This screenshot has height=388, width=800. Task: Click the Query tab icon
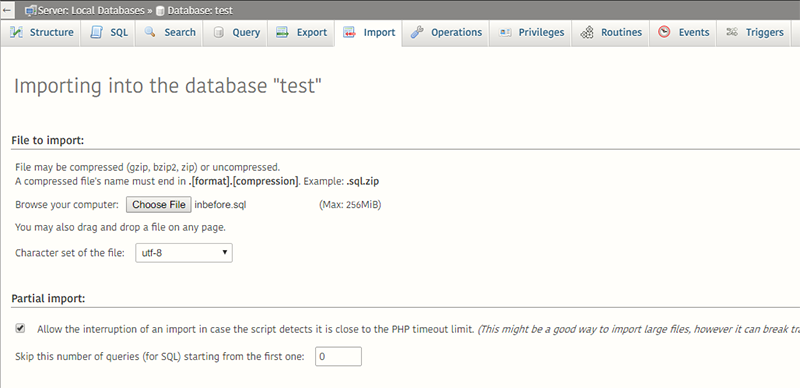[x=218, y=32]
